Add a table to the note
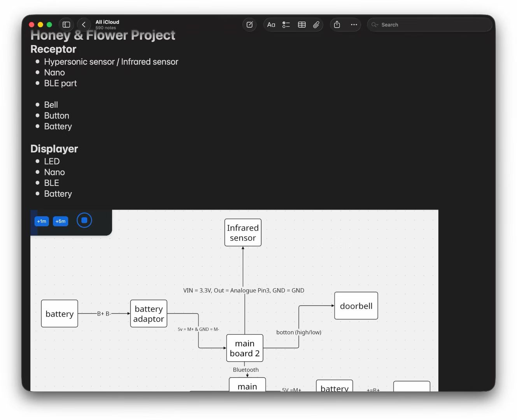Screen dimensions: 517x420 301,24
